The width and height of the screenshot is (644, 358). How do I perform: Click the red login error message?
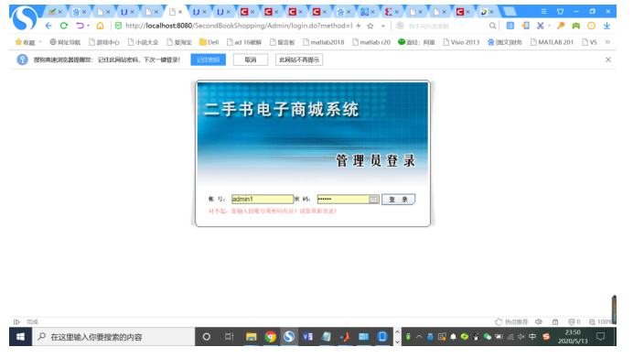coord(273,212)
